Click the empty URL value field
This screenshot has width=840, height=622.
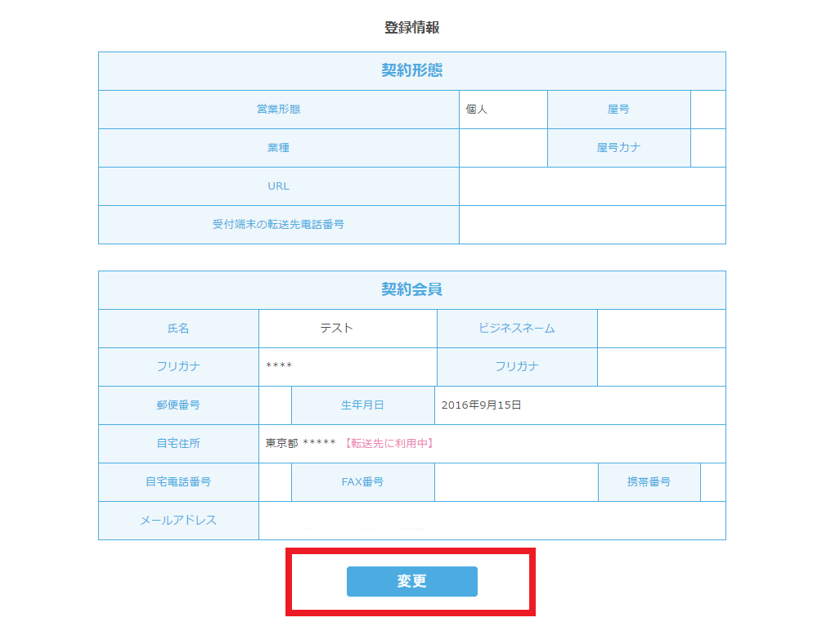coord(591,186)
